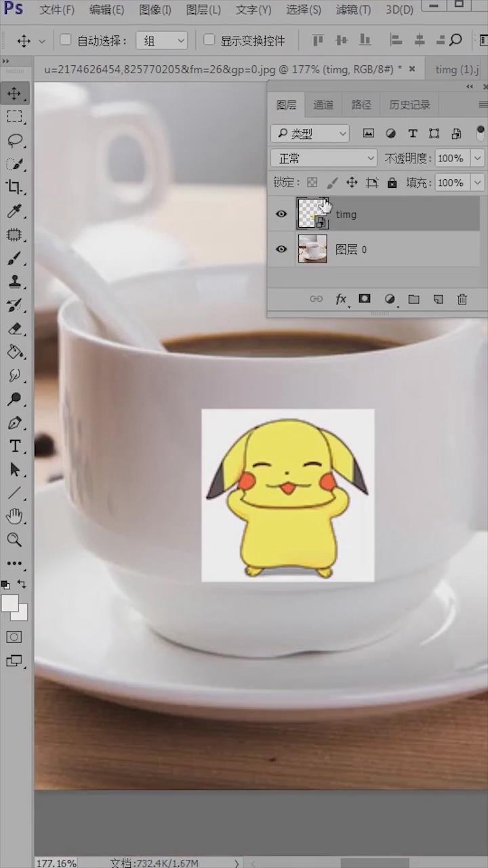Hide 图层 0 via eye icon

281,250
